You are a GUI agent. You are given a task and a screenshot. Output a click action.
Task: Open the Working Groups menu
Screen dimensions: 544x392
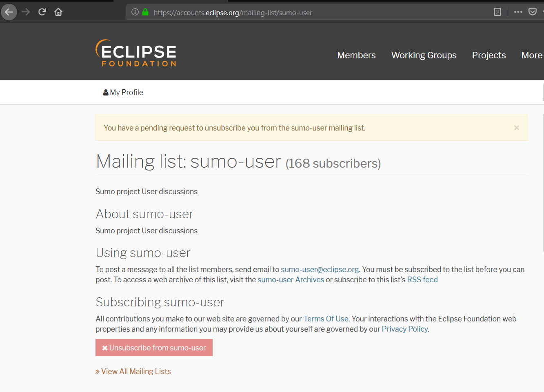[x=424, y=55]
